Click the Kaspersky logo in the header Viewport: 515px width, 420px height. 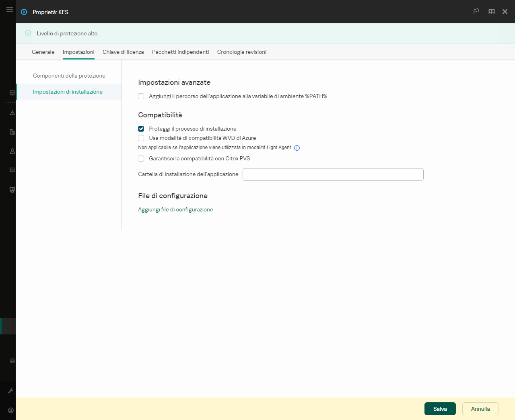pyautogui.click(x=23, y=12)
